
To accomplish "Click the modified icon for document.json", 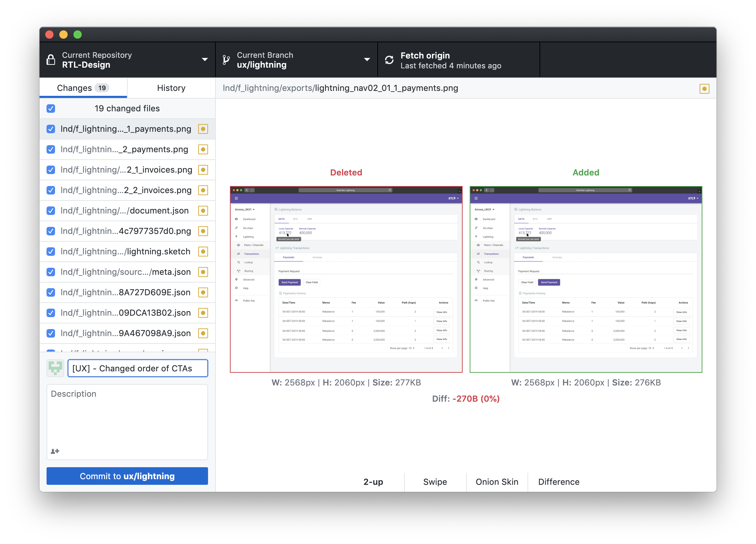I will [x=203, y=211].
